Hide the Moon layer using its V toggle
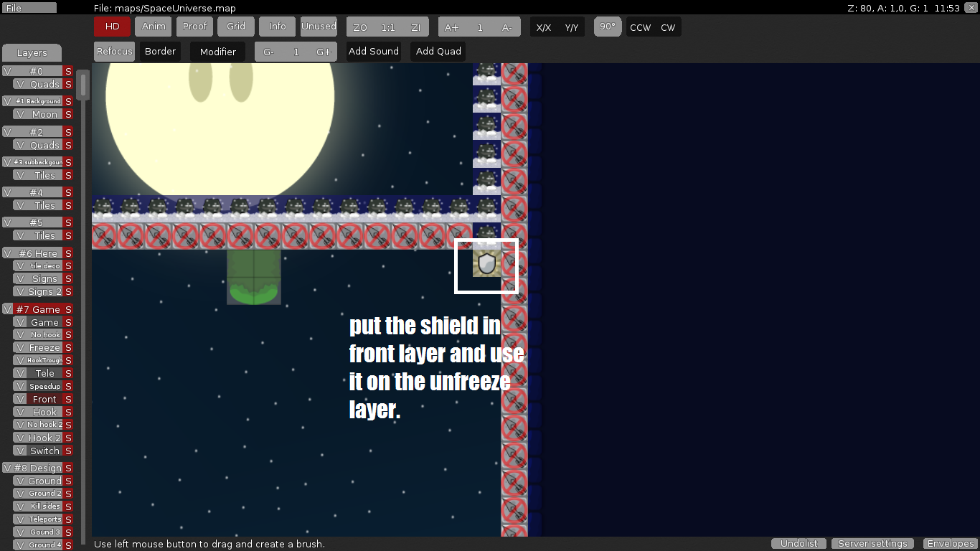 pyautogui.click(x=20, y=114)
